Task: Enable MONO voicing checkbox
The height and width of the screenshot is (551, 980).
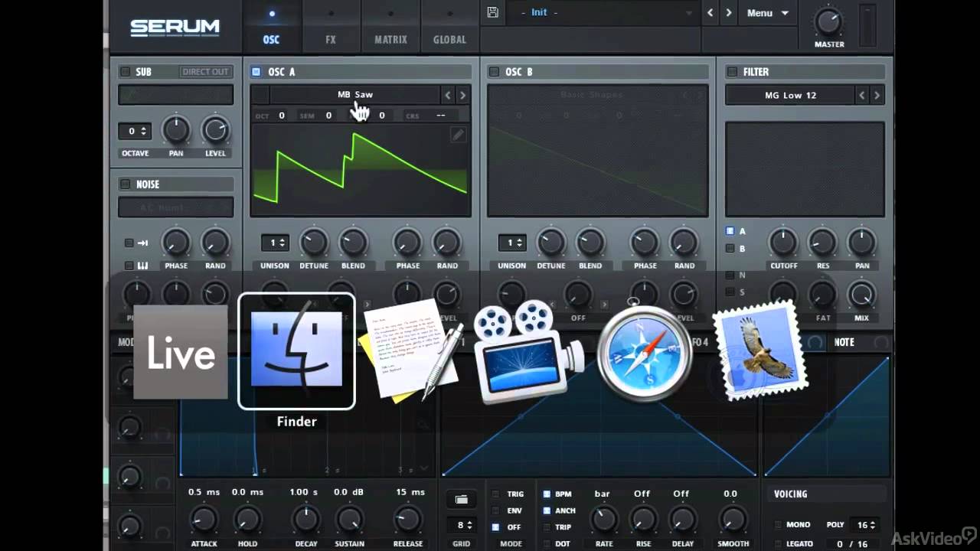Action: [778, 525]
